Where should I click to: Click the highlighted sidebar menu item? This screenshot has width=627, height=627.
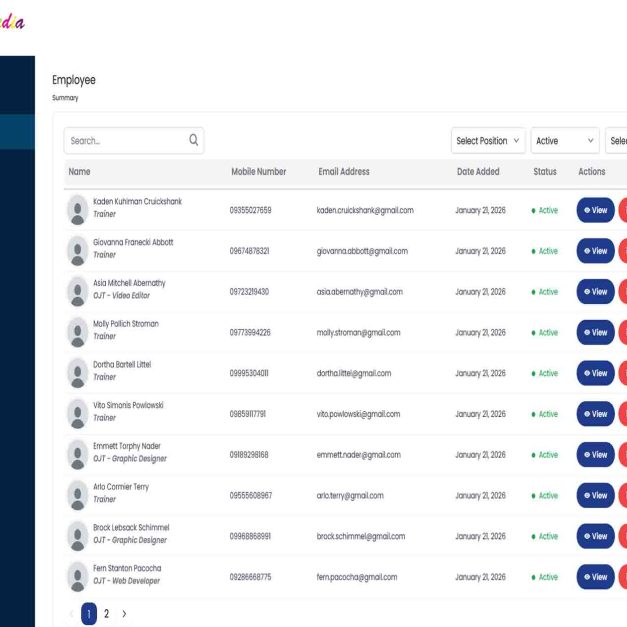17,132
